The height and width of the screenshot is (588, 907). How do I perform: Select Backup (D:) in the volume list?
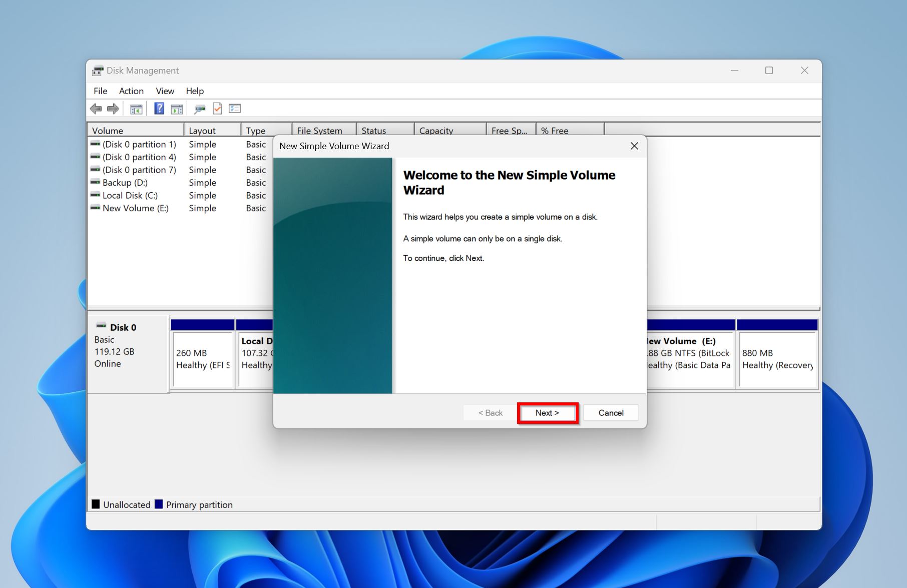tap(125, 183)
